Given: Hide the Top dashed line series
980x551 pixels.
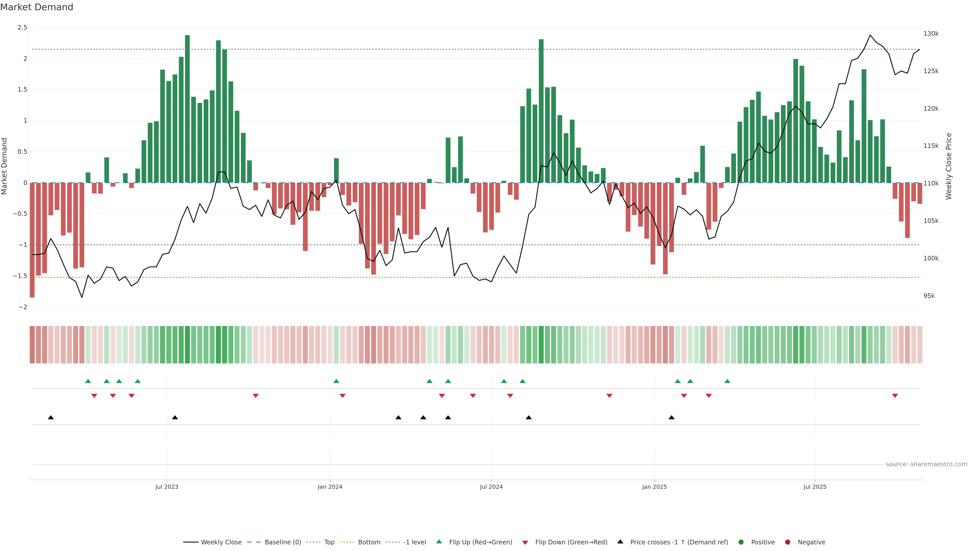Looking at the screenshot, I should 329,542.
